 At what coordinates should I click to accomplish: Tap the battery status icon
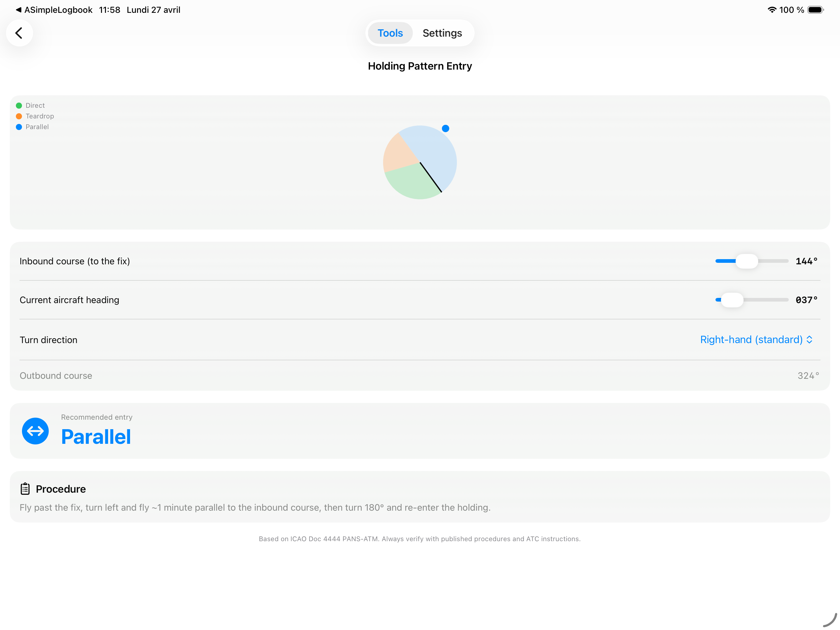click(x=815, y=10)
